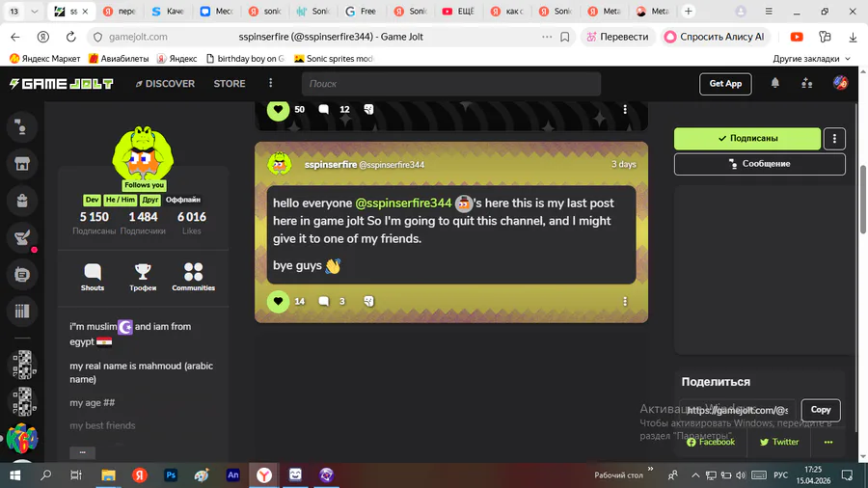Click the YouTube icon in the browser toolbar
868x488 pixels.
[x=797, y=37]
